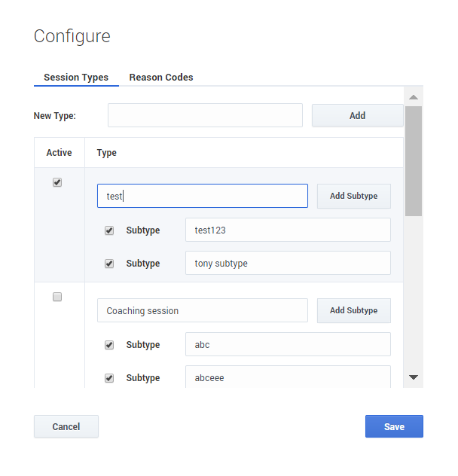This screenshot has width=458, height=476.
Task: Toggle the test123 subtype checkbox
Action: tap(109, 230)
